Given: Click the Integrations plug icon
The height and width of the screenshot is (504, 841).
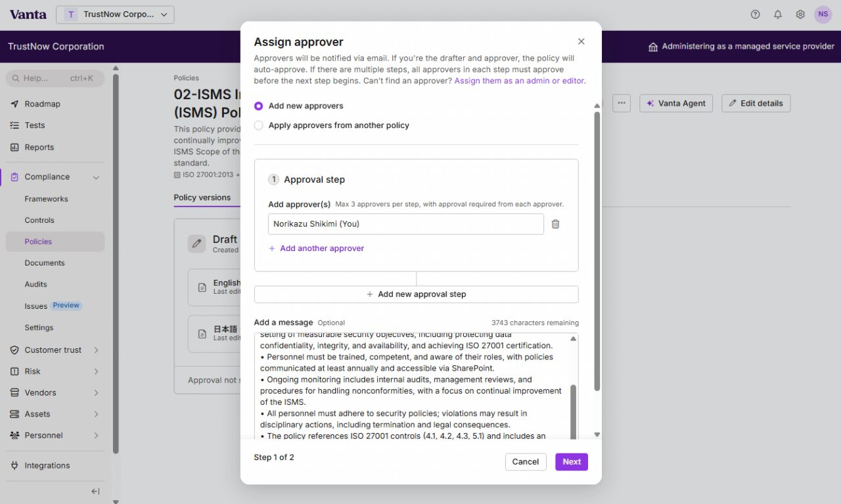Looking at the screenshot, I should click(14, 465).
